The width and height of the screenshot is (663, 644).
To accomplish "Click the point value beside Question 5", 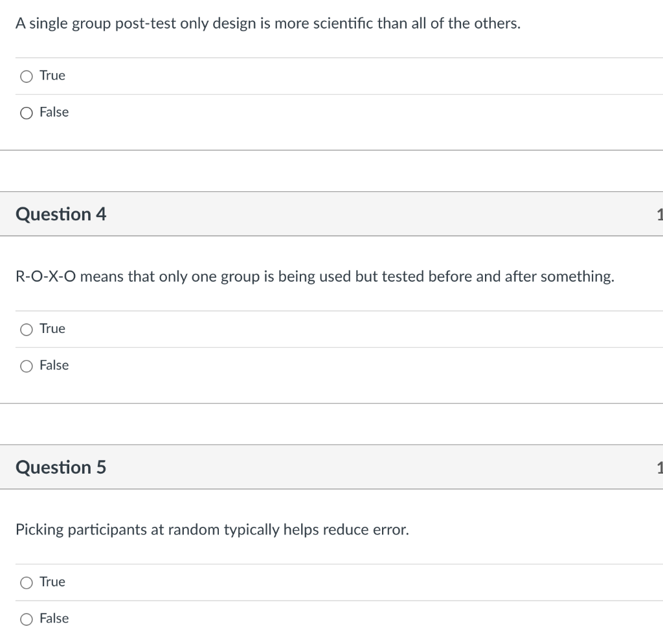I will [660, 467].
